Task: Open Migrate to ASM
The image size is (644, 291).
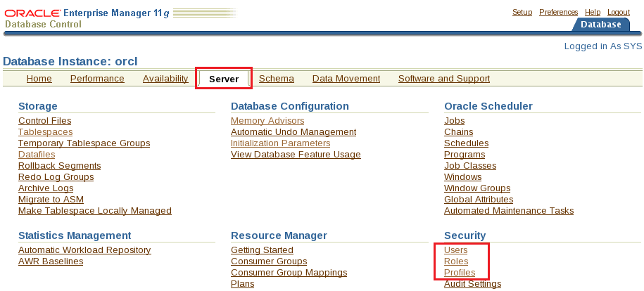Action: pyautogui.click(x=51, y=200)
